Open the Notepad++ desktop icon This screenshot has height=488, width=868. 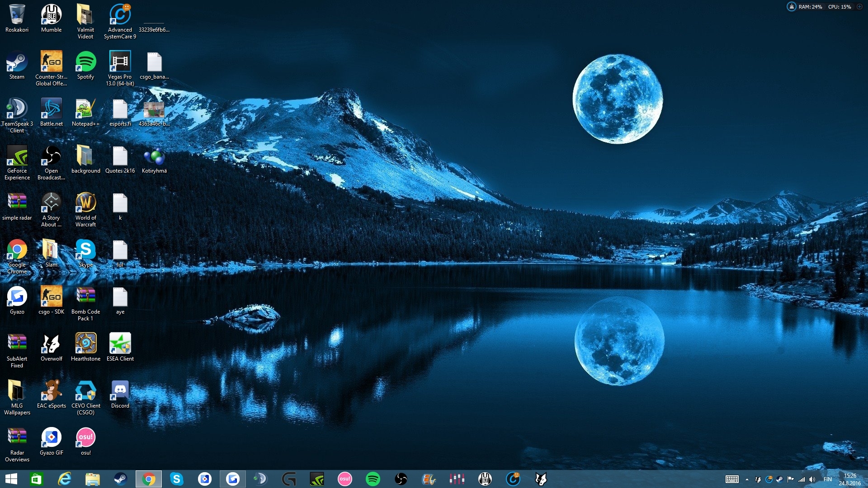[85, 109]
